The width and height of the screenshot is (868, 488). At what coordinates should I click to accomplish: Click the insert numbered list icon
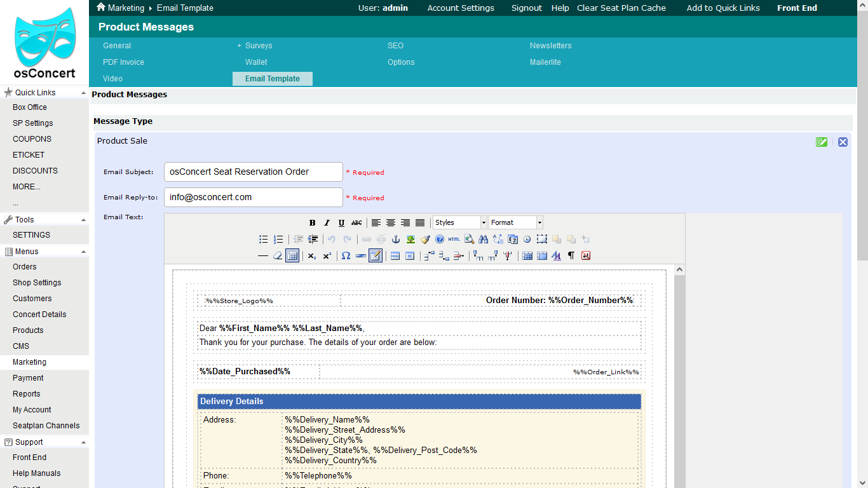278,240
